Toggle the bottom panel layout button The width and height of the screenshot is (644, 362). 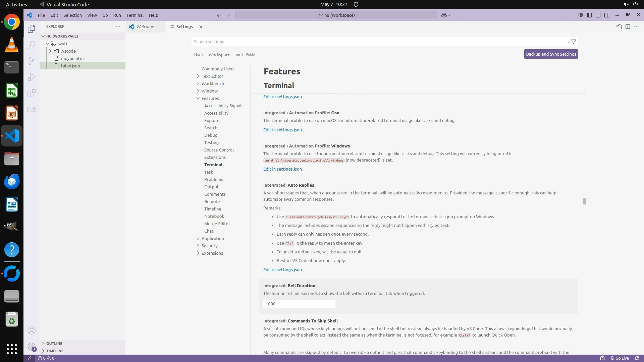[x=598, y=15]
